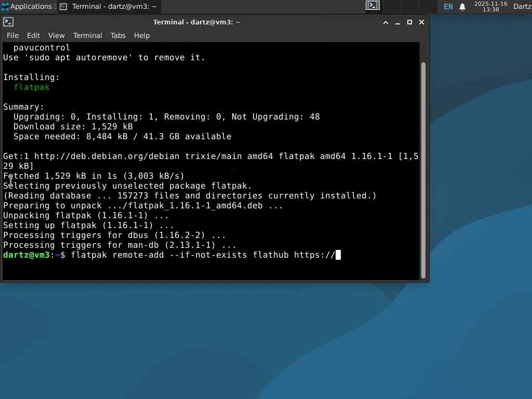Close the Terminal window

(x=421, y=22)
